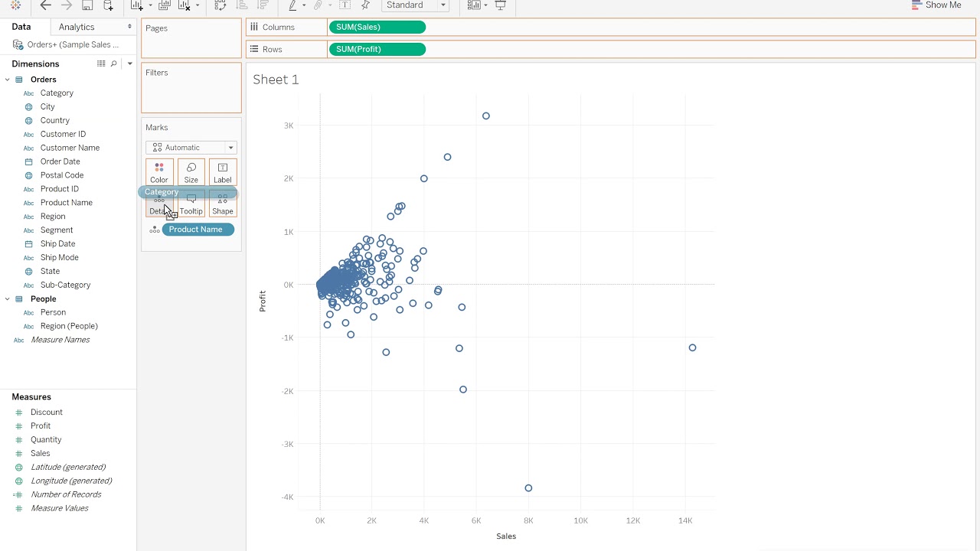Clear the sheet with the chart-x icon
980x551 pixels.
click(184, 5)
